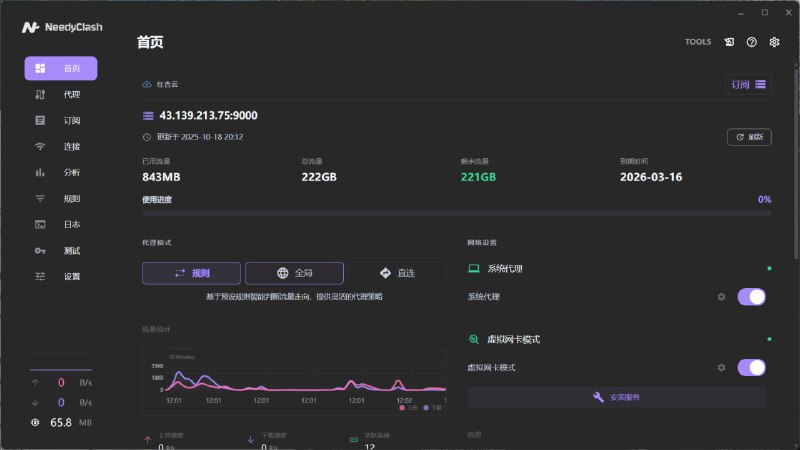Click the 订阅 list button at top right
This screenshot has height=450, width=800.
[748, 85]
